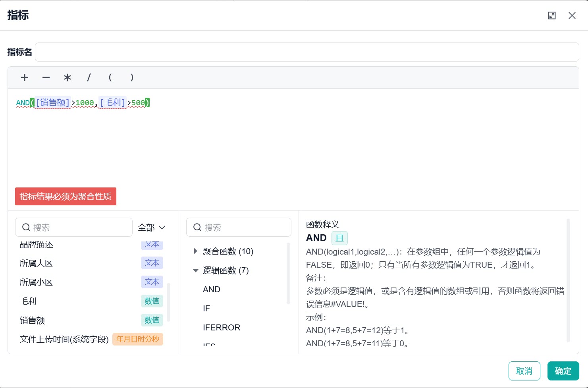The image size is (588, 388).
Task: Maximize the 指标 dialog
Action: click(552, 15)
